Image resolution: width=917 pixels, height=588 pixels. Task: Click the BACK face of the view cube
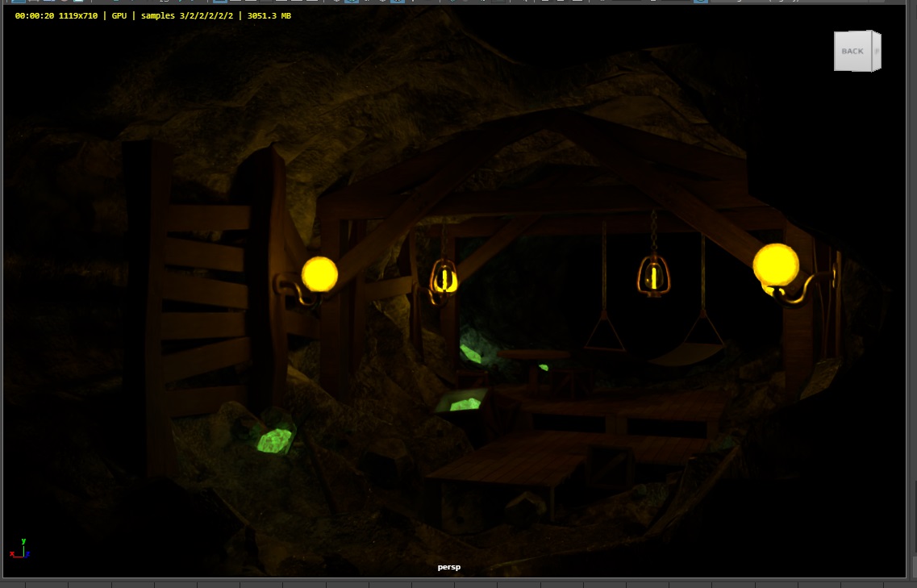852,51
